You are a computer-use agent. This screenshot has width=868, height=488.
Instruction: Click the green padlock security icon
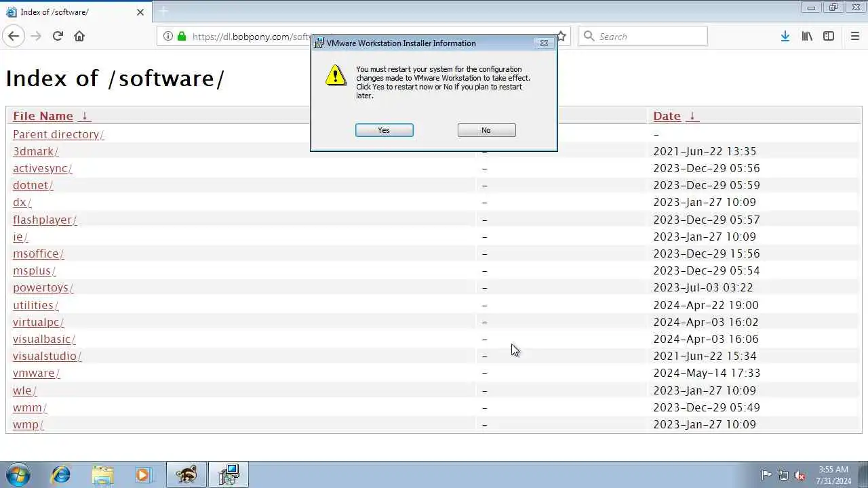tap(182, 37)
